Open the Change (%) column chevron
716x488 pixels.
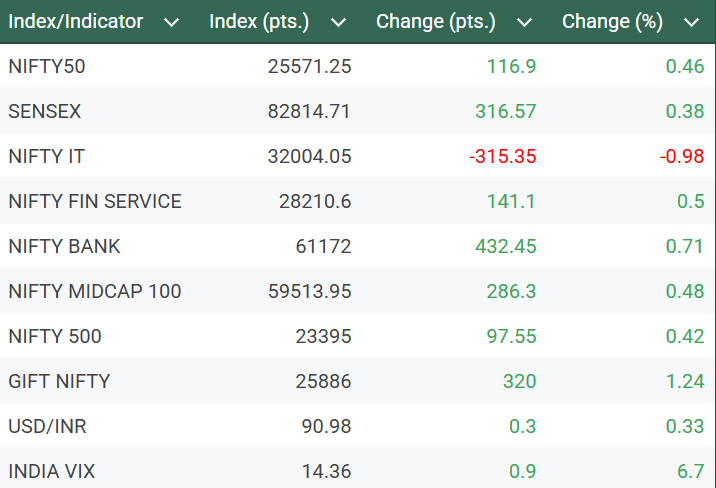691,22
